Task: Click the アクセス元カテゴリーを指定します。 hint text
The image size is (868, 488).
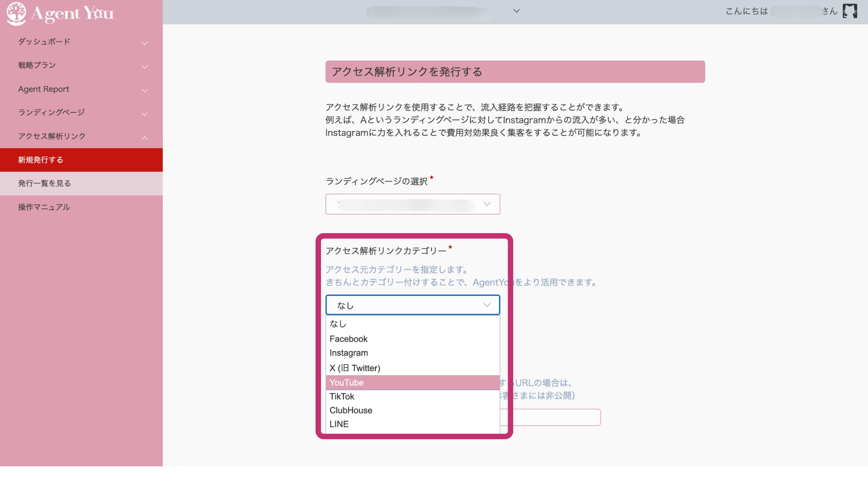Action: [x=397, y=270]
